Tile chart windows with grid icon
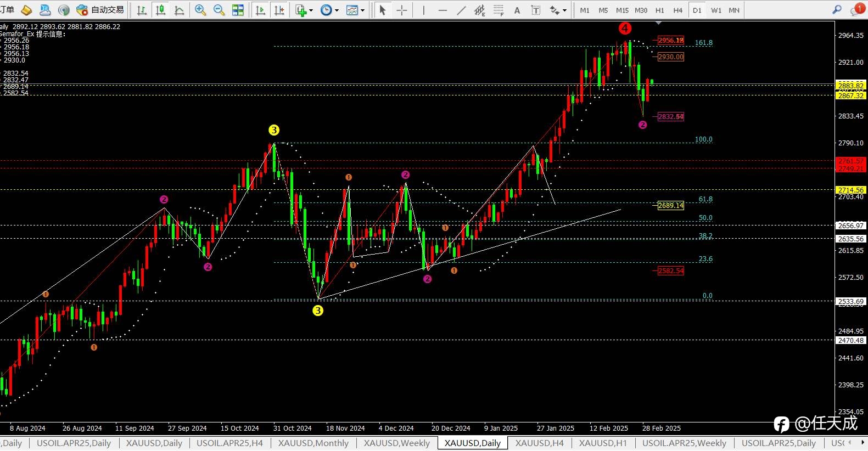This screenshot has width=868, height=451. [x=238, y=10]
